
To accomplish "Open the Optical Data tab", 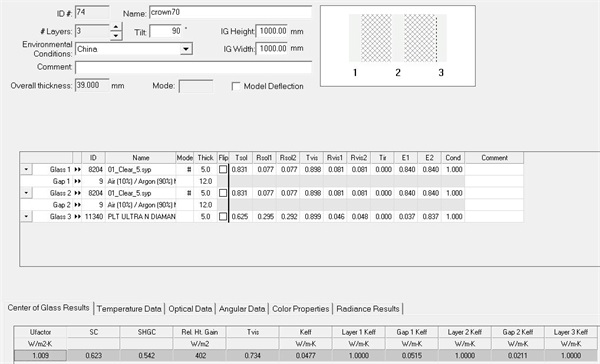I will pos(190,309).
